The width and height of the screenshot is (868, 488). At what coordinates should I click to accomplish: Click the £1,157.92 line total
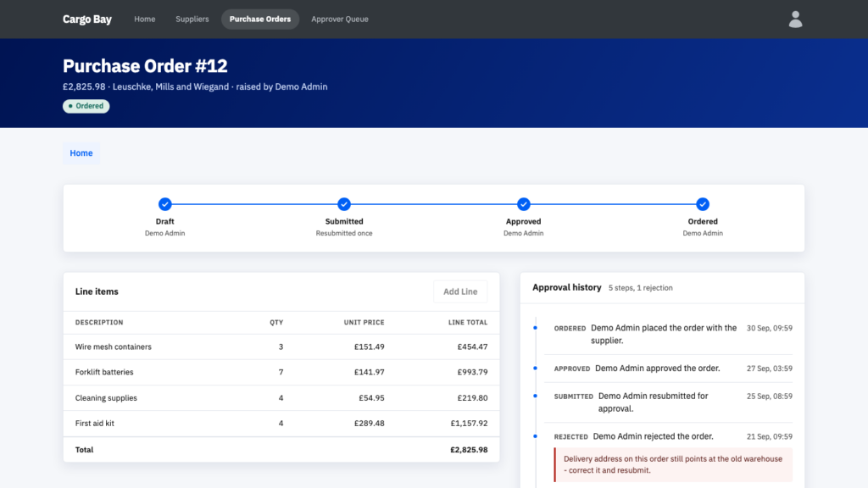coord(469,424)
